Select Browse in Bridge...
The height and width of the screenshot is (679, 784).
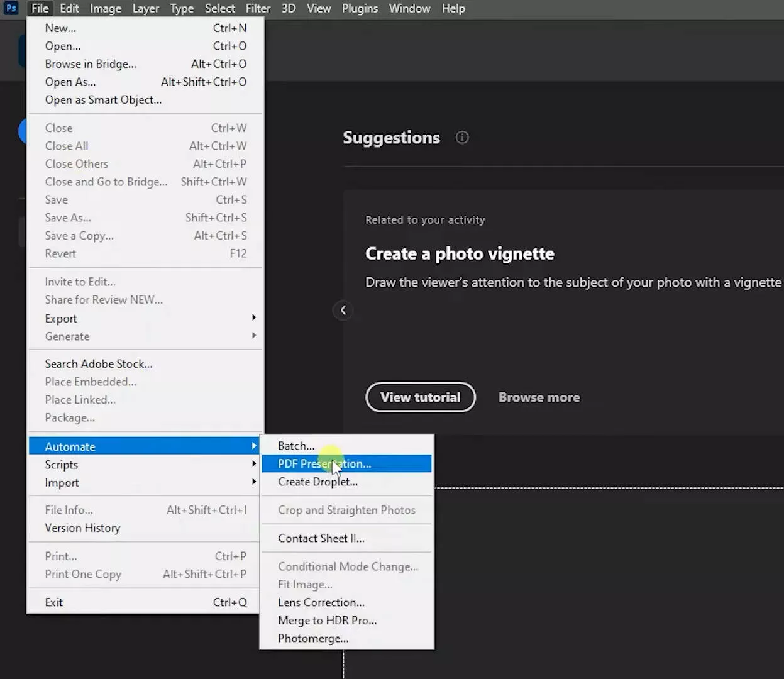click(x=145, y=64)
